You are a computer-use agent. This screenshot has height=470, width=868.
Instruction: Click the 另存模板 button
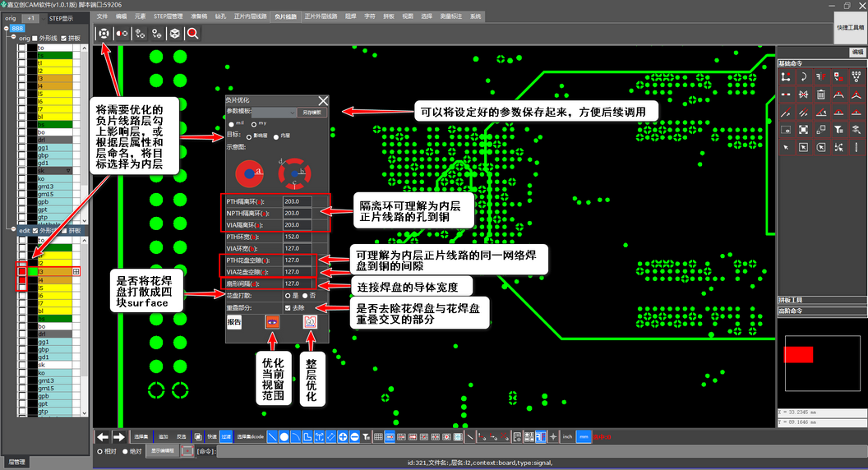click(x=312, y=113)
